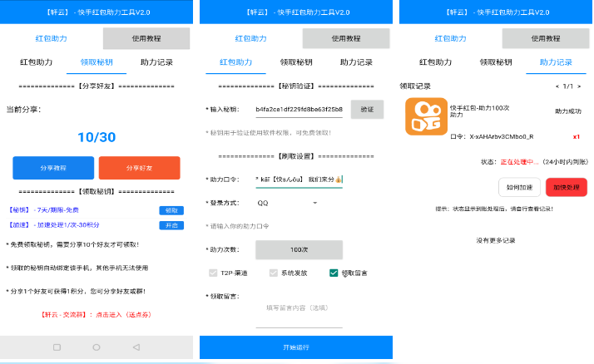This screenshot has width=594, height=364.
Task: Open lower 红包助力 sub-tab on the right screen
Action: pyautogui.click(x=435, y=62)
